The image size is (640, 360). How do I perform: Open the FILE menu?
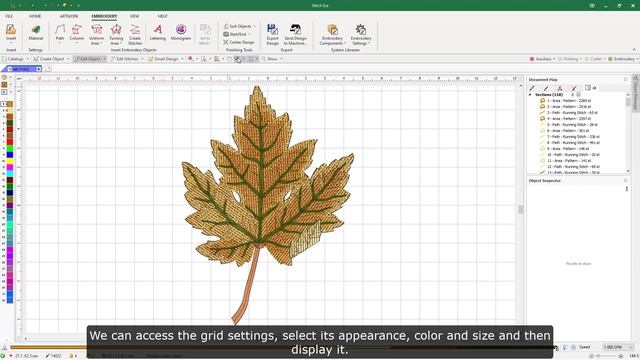[x=9, y=16]
